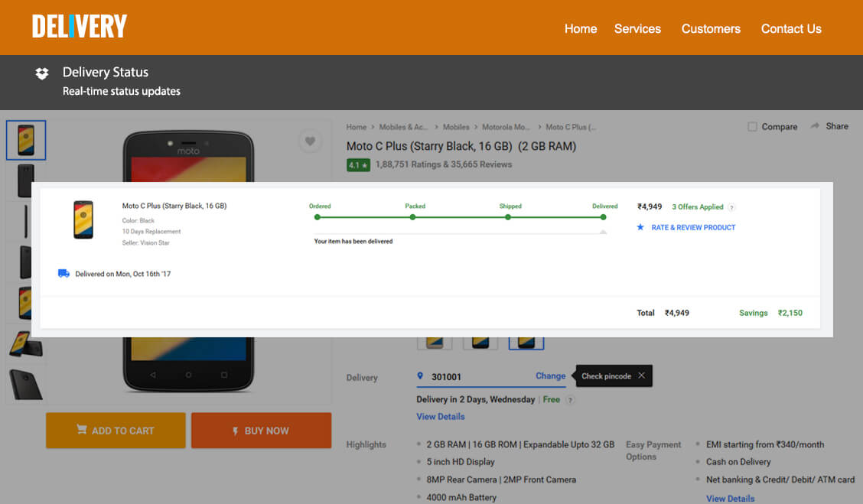Select the tilted two-phone thumbnail
Image resolution: width=863 pixels, height=504 pixels.
coord(26,344)
